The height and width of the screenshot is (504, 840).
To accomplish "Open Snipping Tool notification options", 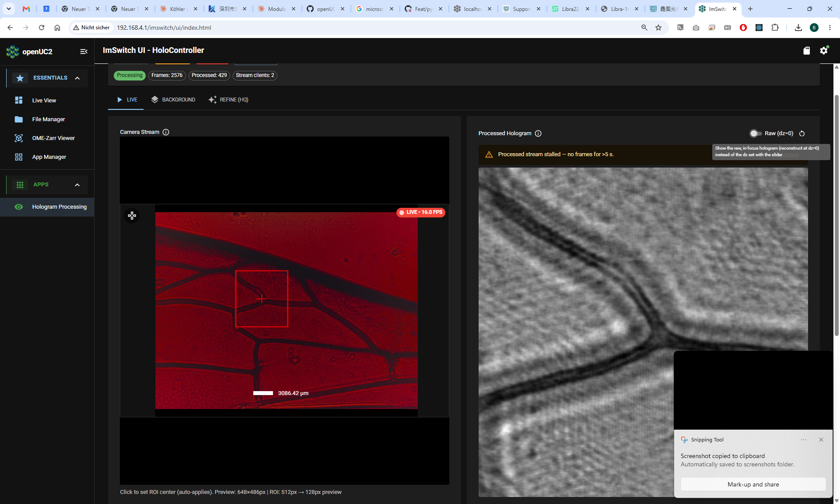I will (x=804, y=440).
